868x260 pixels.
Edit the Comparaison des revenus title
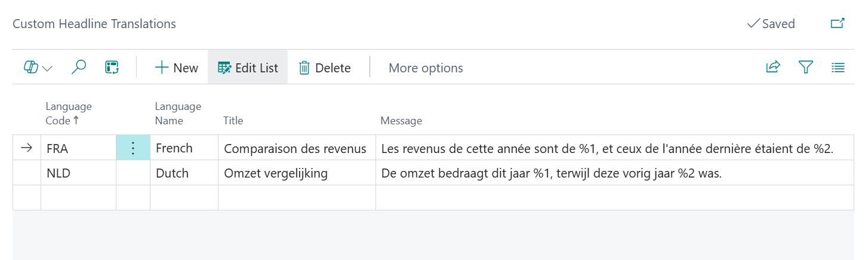tap(296, 148)
